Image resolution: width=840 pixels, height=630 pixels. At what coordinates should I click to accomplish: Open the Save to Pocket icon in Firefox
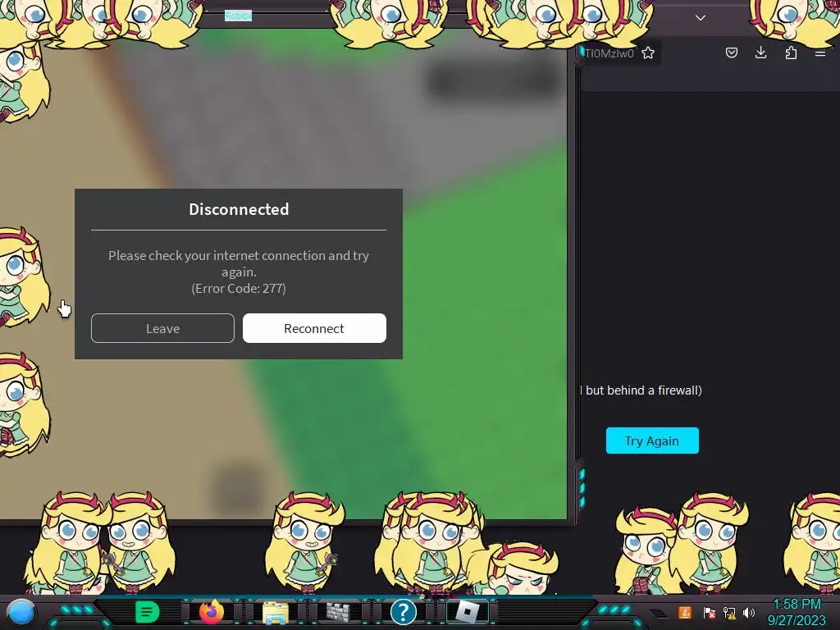click(731, 52)
